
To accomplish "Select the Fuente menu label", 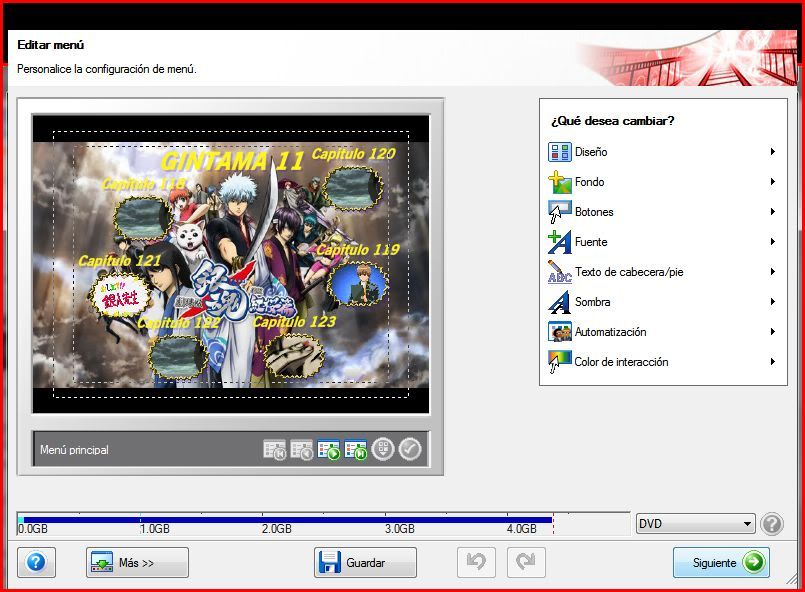I will tap(591, 242).
